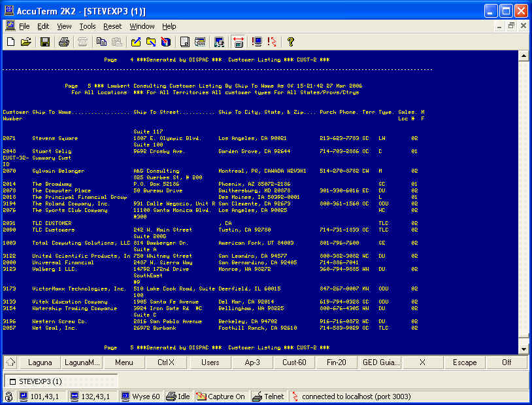Save the session using the floppy disk icon
532x405 pixels.
[x=45, y=42]
